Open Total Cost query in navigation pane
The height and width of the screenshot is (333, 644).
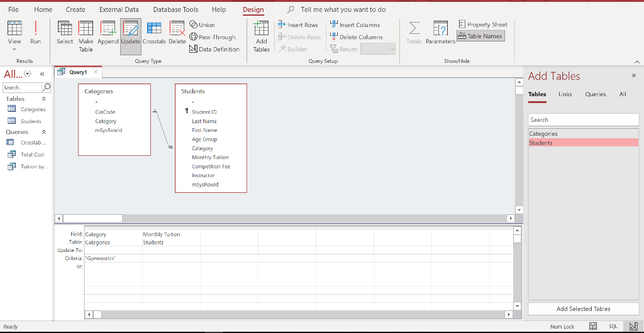click(x=26, y=155)
